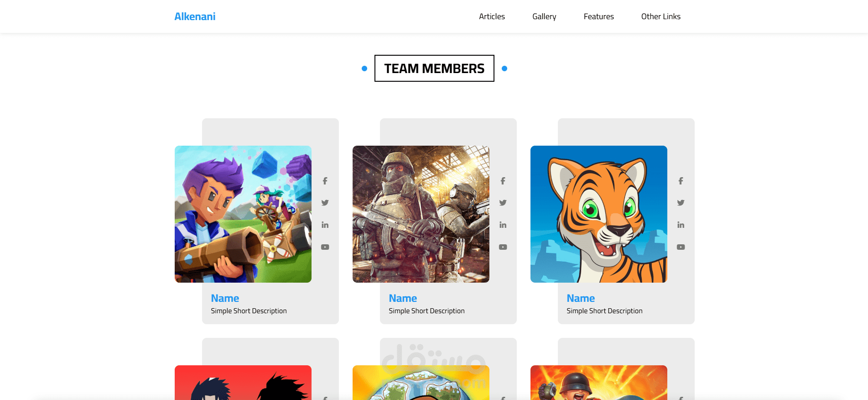
Task: Select the helmeted soldier explosion image
Action: 599,383
